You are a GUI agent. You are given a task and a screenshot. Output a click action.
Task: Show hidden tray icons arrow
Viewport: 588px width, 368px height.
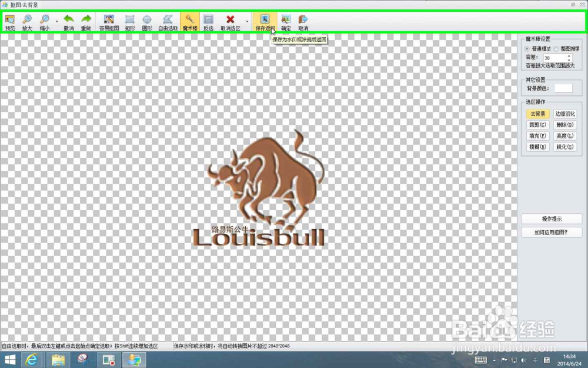[495, 360]
